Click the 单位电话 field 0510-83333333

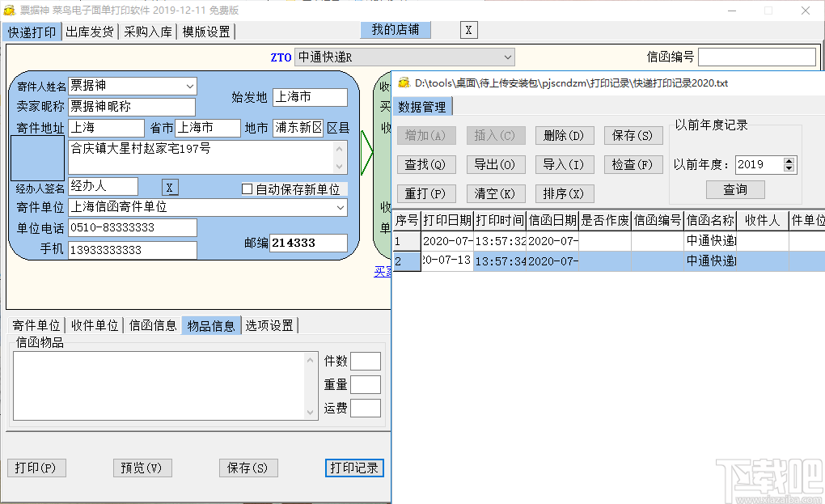(133, 228)
